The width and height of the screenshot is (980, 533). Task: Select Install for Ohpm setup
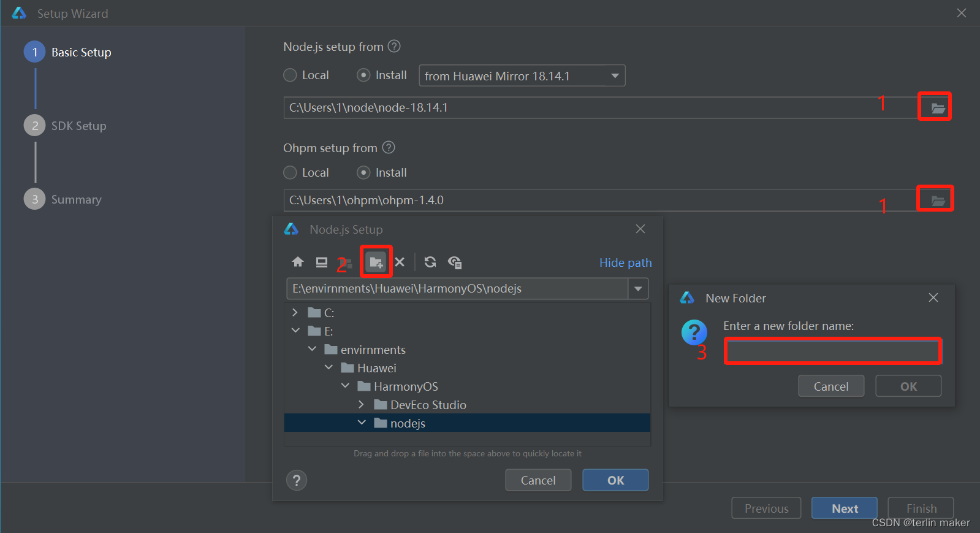click(x=382, y=172)
